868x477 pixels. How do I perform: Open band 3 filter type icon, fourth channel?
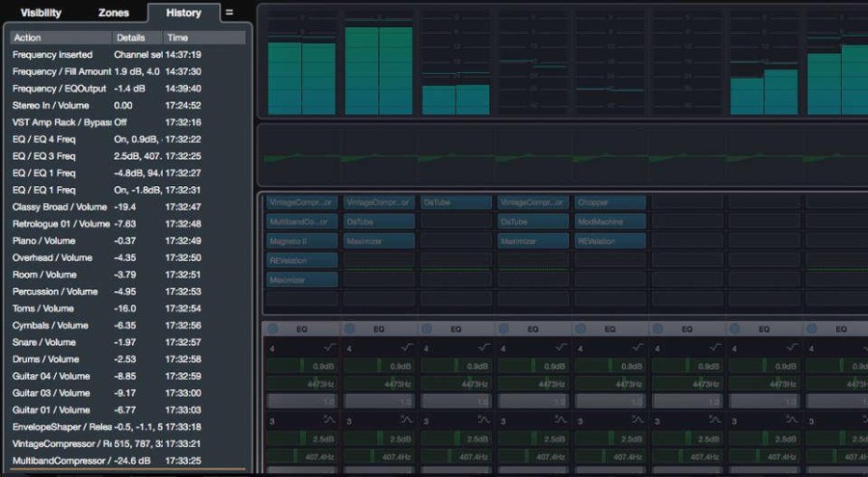click(x=560, y=420)
